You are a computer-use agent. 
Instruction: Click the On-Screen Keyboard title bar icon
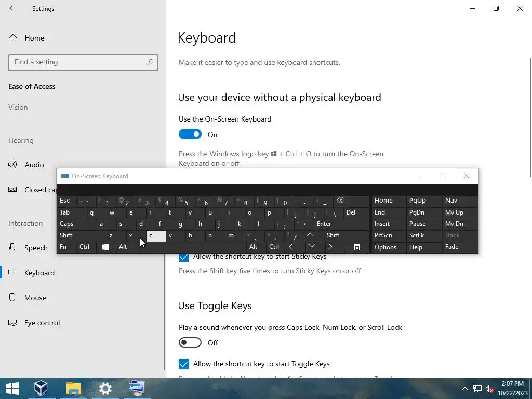coord(65,176)
